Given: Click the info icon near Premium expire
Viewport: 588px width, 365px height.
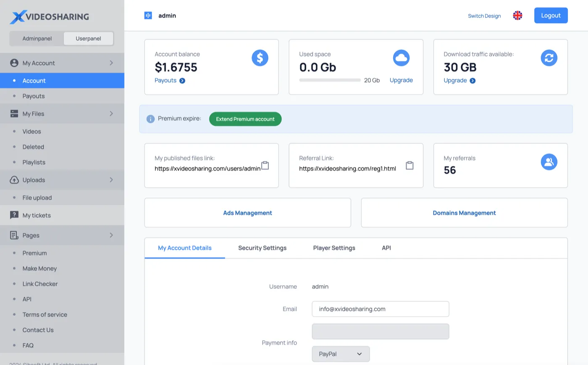Looking at the screenshot, I should point(150,119).
